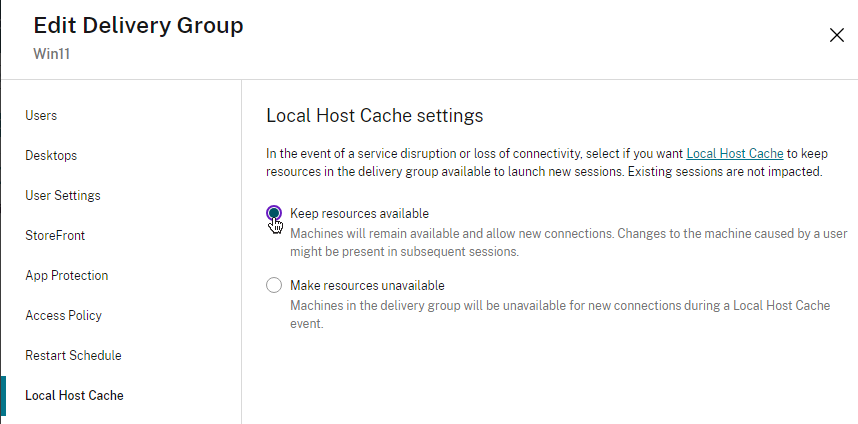The image size is (858, 424).
Task: Click the Edit Delivery Group title
Action: (x=138, y=26)
